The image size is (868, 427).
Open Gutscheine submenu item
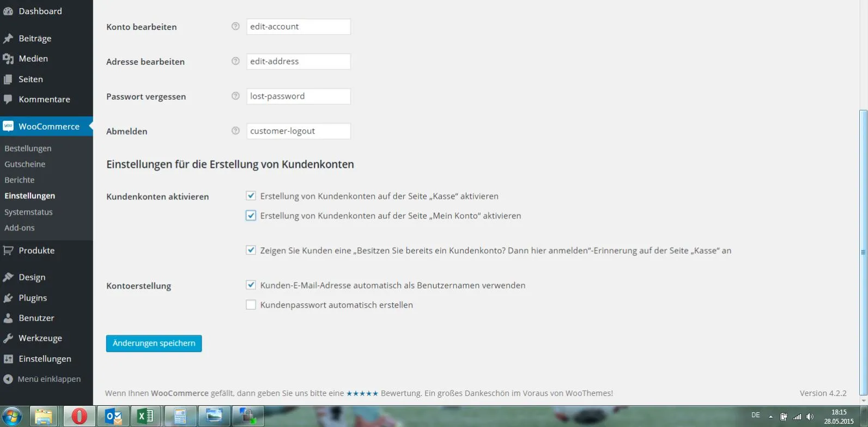point(25,164)
